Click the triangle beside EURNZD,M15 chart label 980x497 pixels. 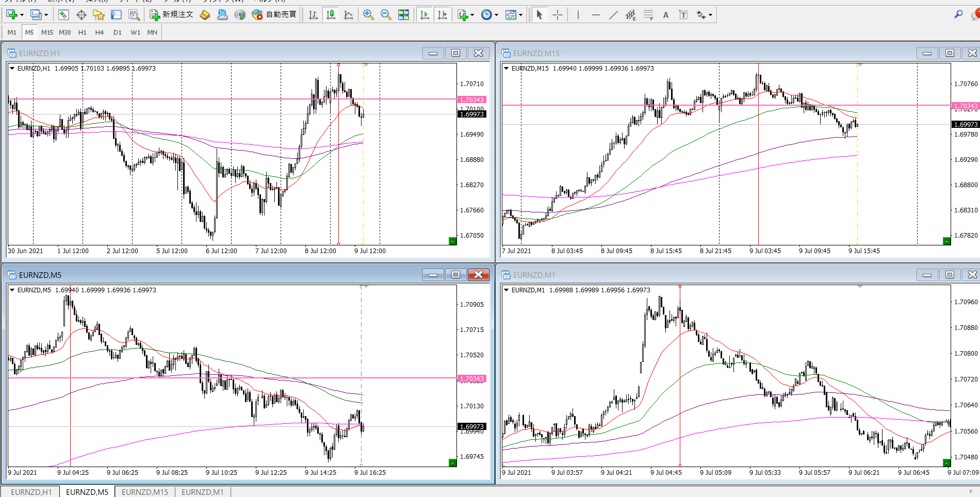(507, 68)
